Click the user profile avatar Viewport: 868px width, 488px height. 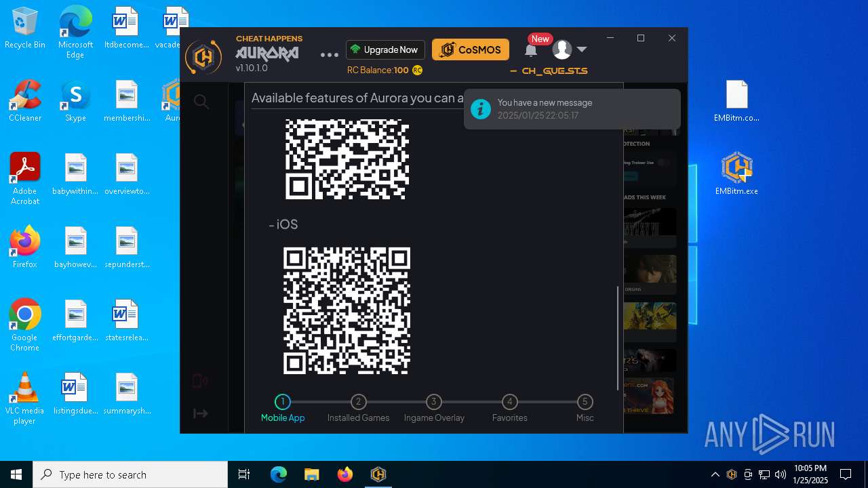point(561,49)
